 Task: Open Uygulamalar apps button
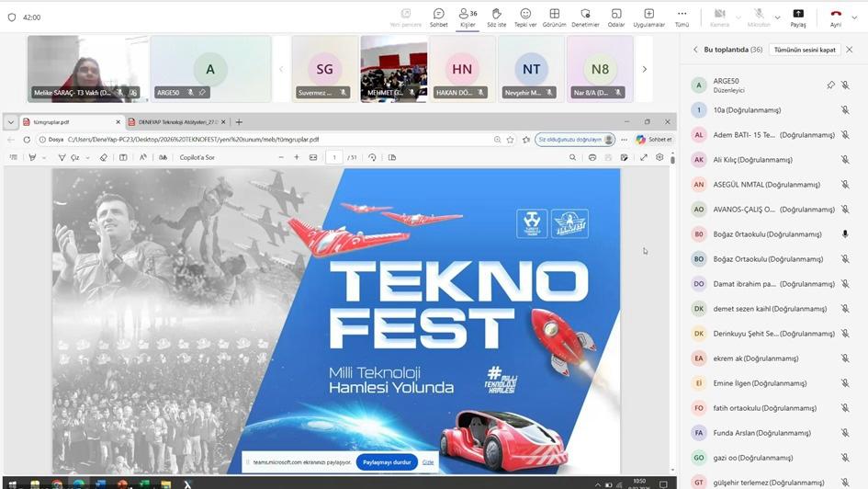648,17
